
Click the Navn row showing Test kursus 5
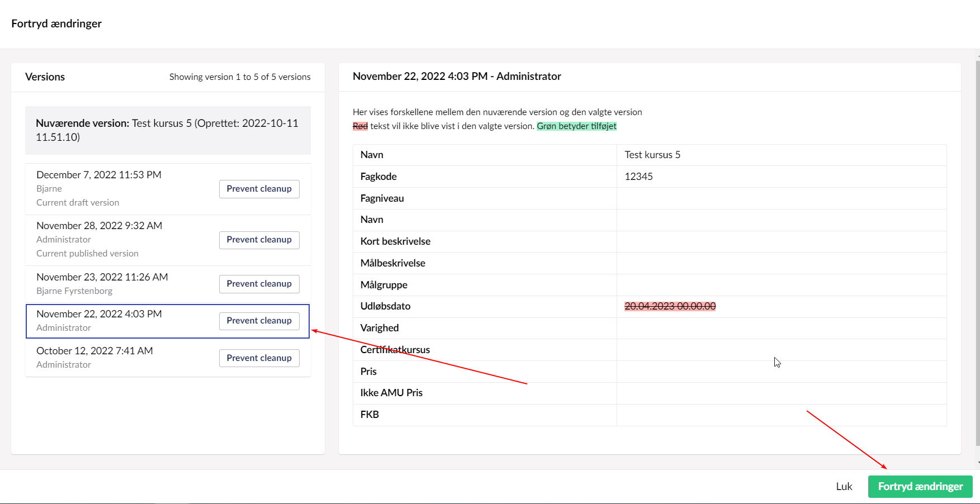point(652,155)
